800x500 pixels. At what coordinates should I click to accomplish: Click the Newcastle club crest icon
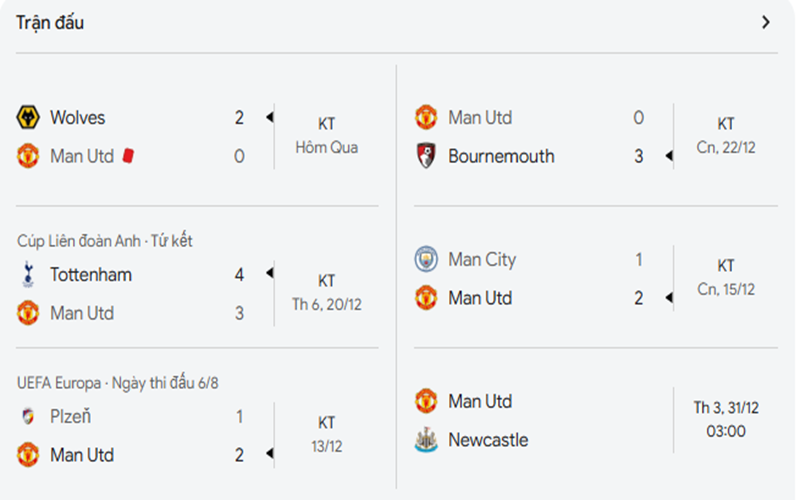[x=427, y=440]
